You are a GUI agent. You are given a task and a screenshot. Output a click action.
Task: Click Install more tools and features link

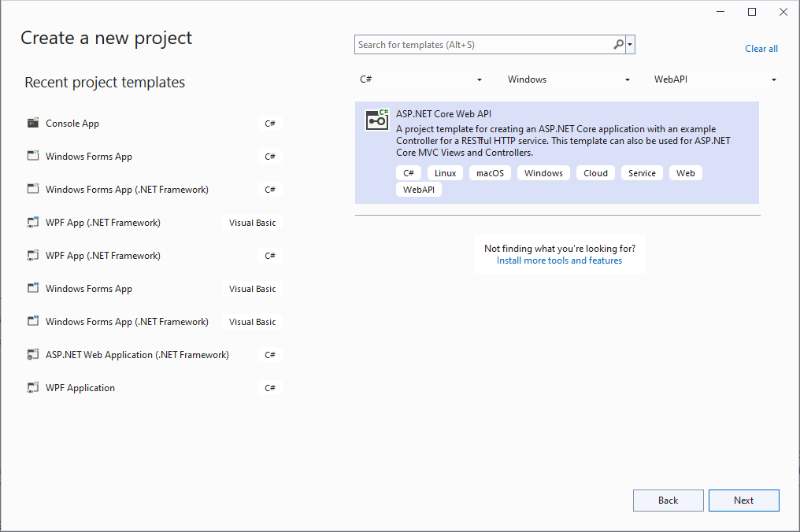click(559, 260)
